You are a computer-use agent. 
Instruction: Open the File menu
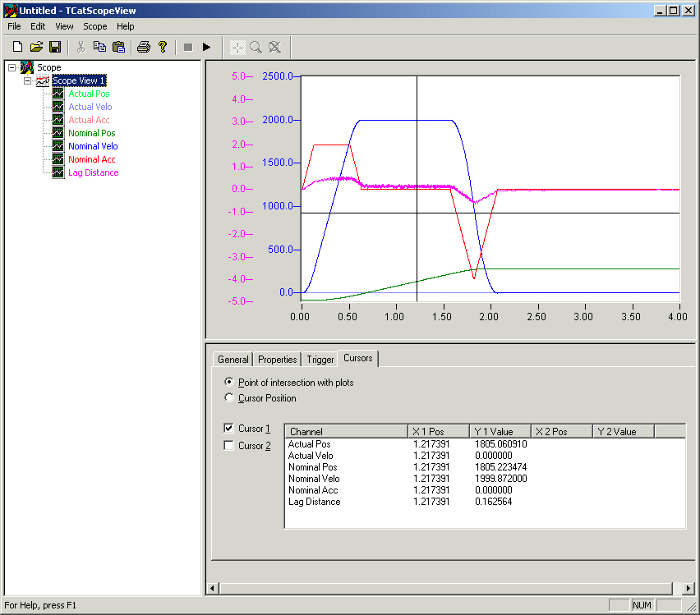point(14,26)
